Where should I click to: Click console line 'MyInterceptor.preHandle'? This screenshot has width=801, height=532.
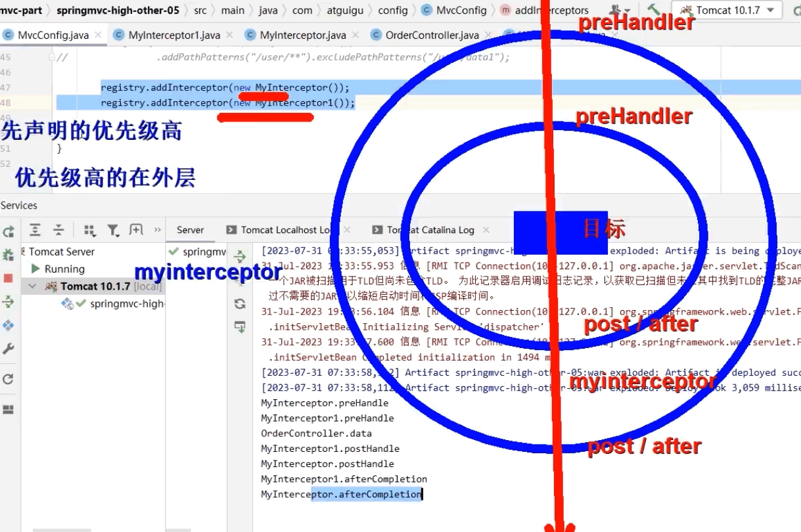coord(325,403)
